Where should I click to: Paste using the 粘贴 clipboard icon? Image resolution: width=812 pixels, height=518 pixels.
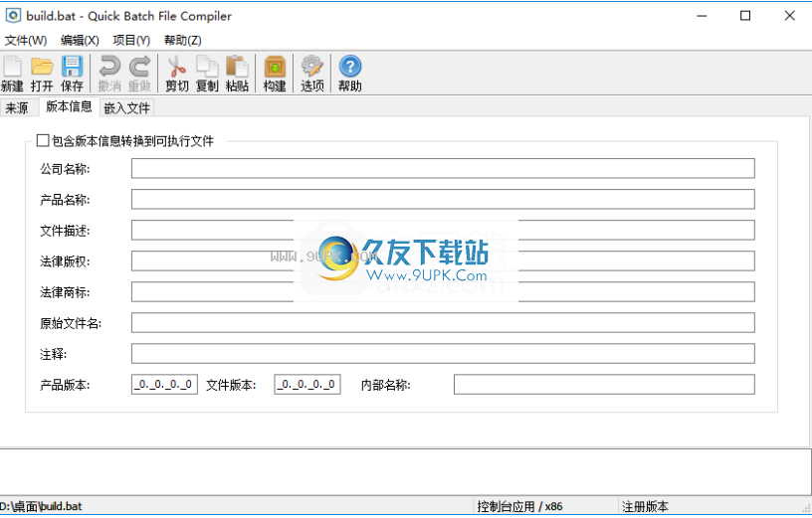tap(237, 74)
